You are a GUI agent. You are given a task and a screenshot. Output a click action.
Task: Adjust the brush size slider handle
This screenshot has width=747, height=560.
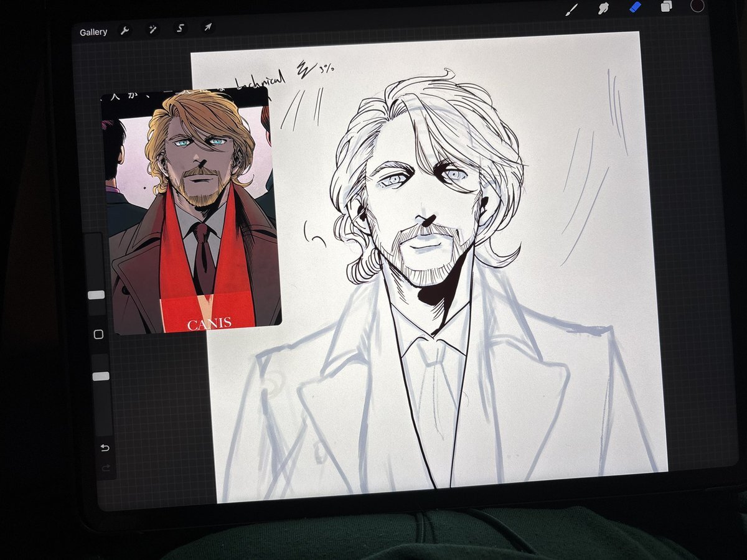[x=96, y=295]
